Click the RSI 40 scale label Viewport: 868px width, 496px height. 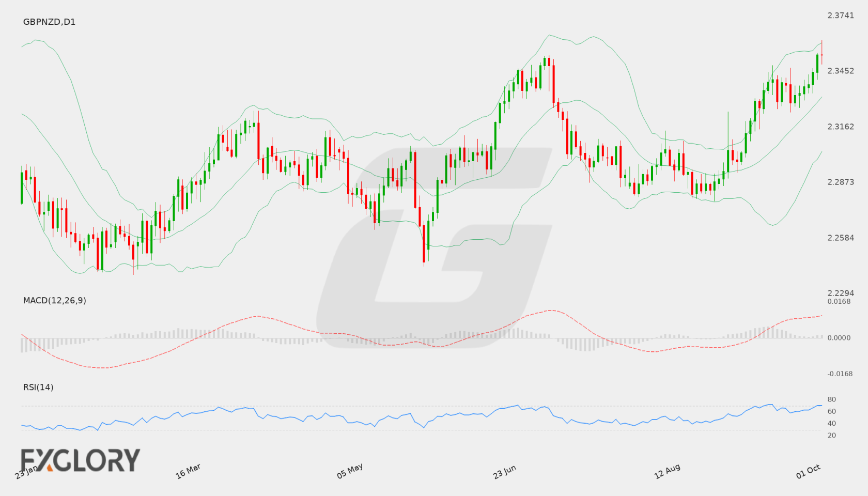tap(832, 423)
